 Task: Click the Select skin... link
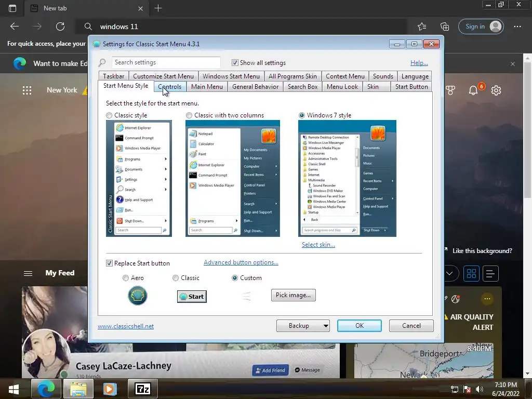coord(318,245)
